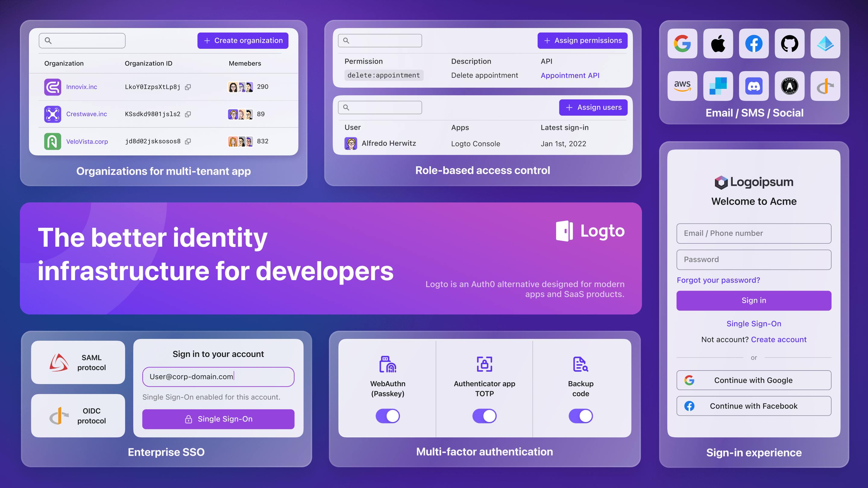Open the Appointment API link
This screenshot has height=488, width=868.
[570, 75]
